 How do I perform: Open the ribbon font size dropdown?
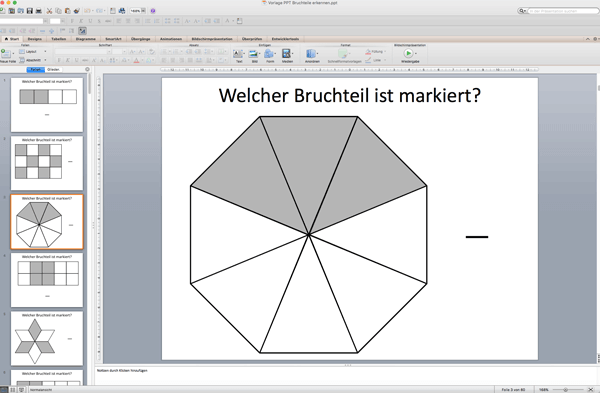pos(124,51)
